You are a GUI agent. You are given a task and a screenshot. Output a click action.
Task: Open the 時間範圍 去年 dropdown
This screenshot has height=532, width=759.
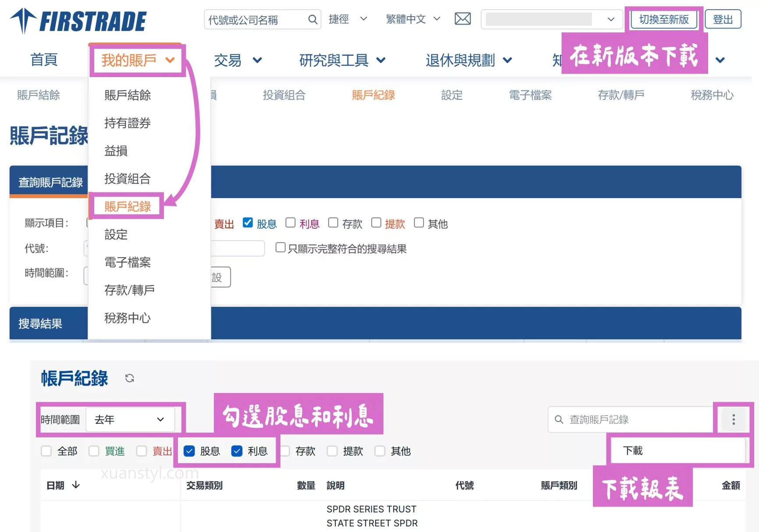130,419
